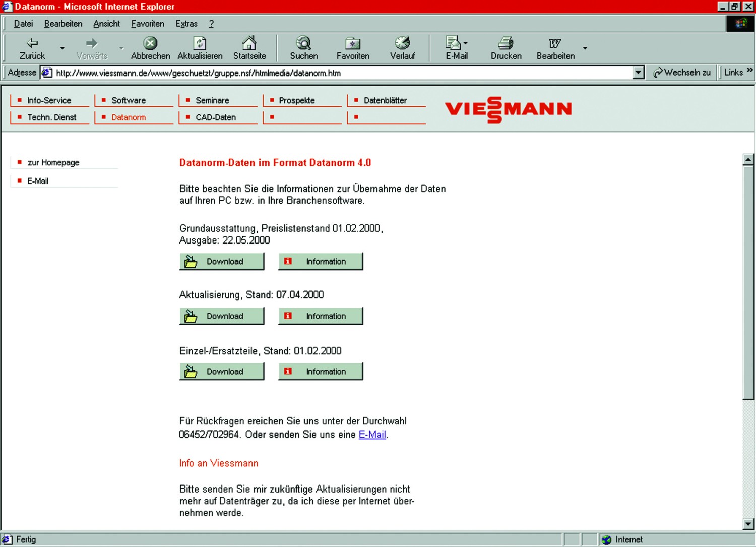Open the Datenblätter navigation tab

tap(386, 100)
